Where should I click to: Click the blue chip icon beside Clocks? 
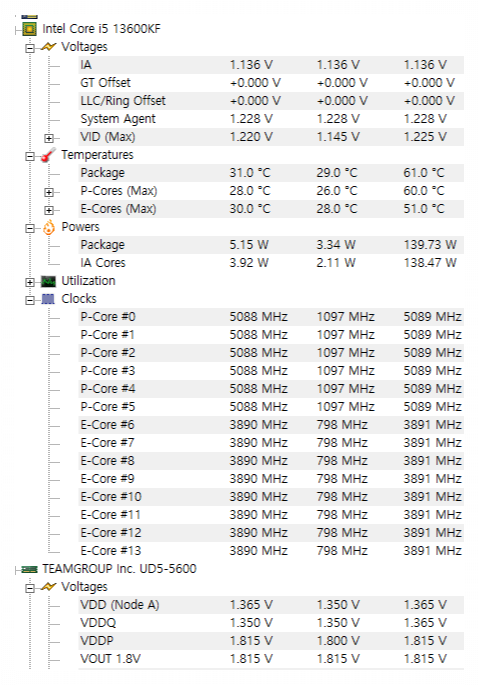click(48, 299)
